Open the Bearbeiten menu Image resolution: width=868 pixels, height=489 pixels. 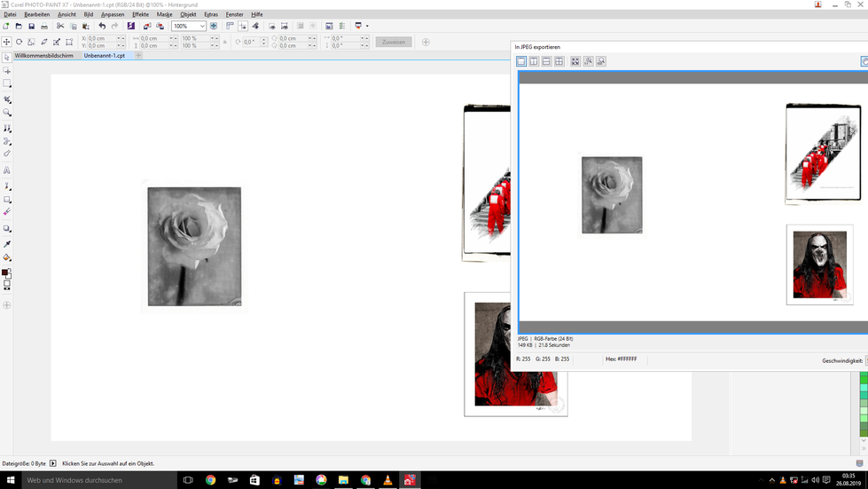(37, 14)
